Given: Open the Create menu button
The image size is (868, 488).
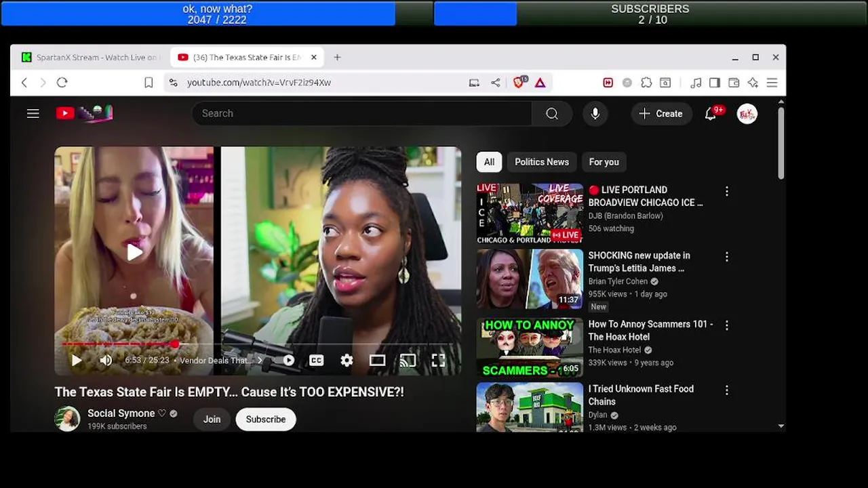Looking at the screenshot, I should pos(661,113).
